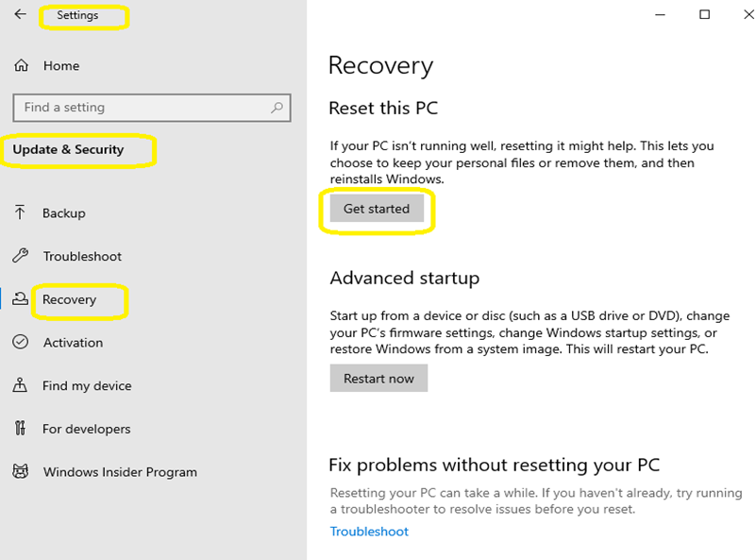756x560 pixels.
Task: Click the Find my device icon
Action: pos(20,385)
